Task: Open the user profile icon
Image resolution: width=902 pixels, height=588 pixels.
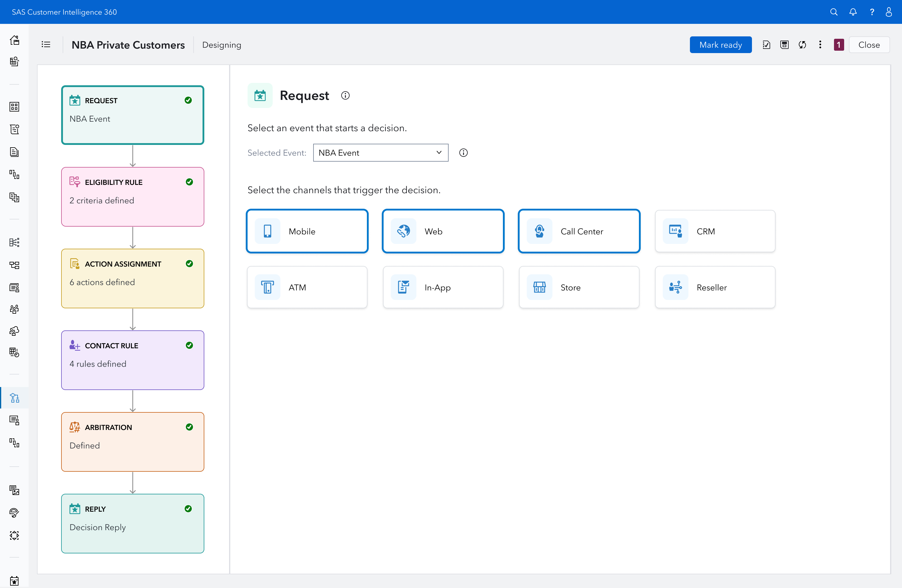Action: [x=889, y=12]
